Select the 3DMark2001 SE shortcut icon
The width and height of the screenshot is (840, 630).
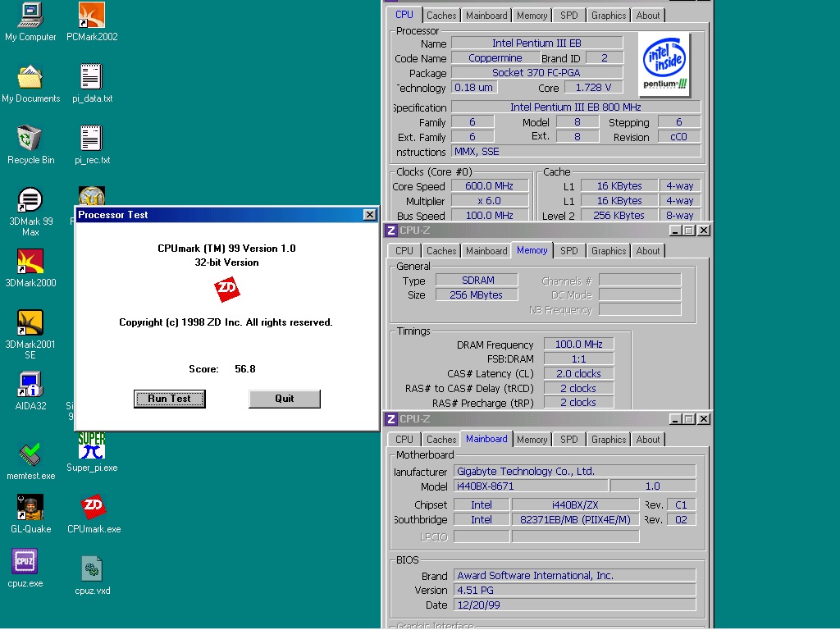point(30,323)
